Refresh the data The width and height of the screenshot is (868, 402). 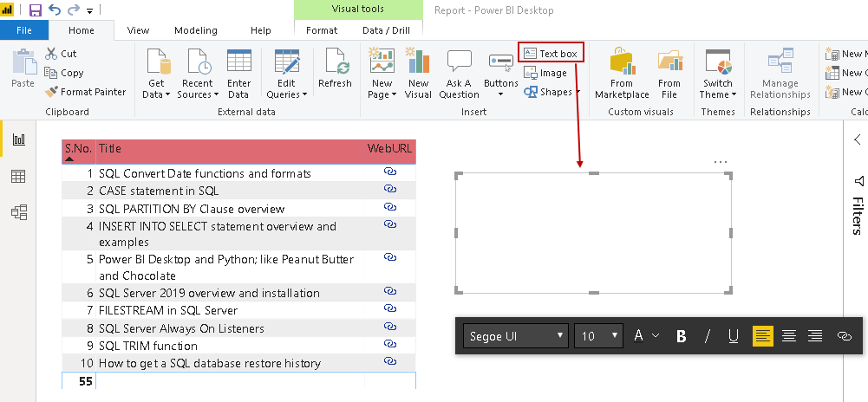point(335,69)
